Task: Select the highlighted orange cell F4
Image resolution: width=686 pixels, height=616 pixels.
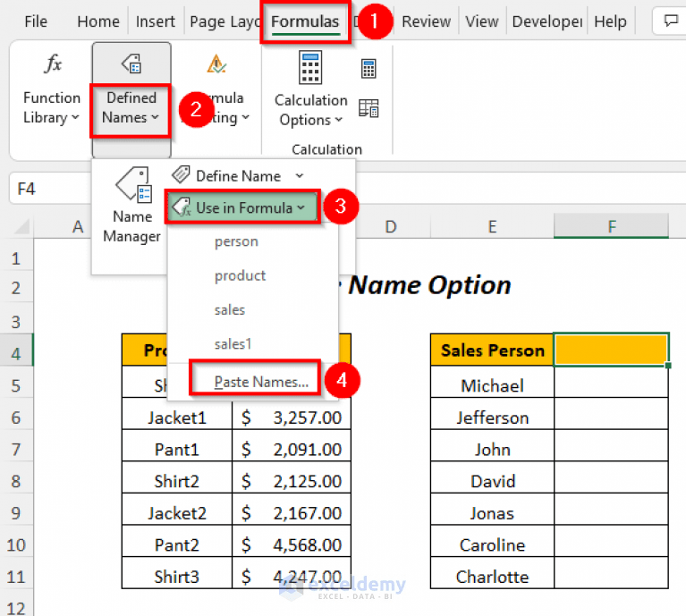Action: [611, 350]
